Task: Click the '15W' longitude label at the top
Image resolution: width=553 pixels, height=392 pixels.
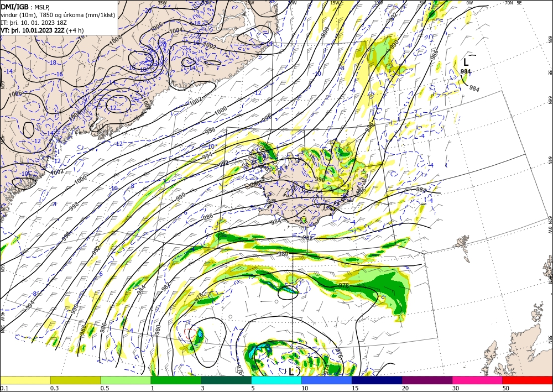Action: 335,3
